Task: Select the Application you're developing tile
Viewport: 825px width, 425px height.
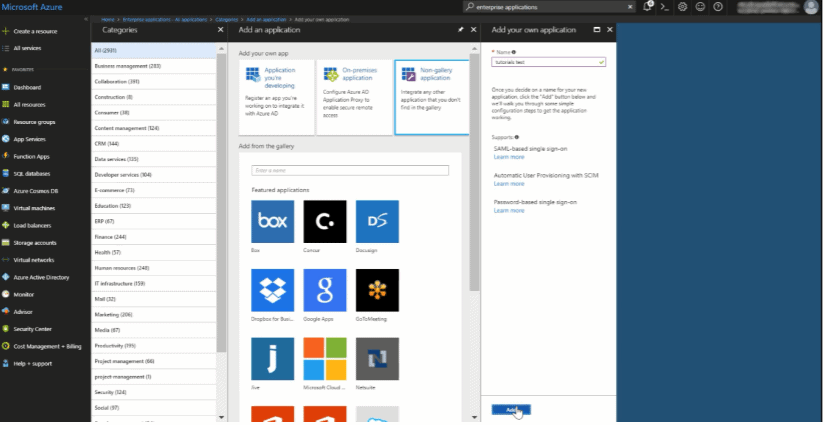Action: tap(276, 97)
